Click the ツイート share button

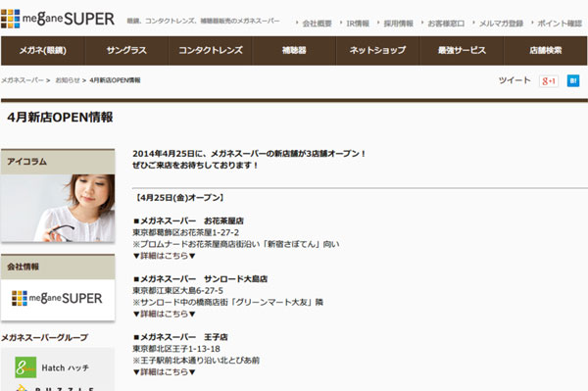[x=514, y=80]
